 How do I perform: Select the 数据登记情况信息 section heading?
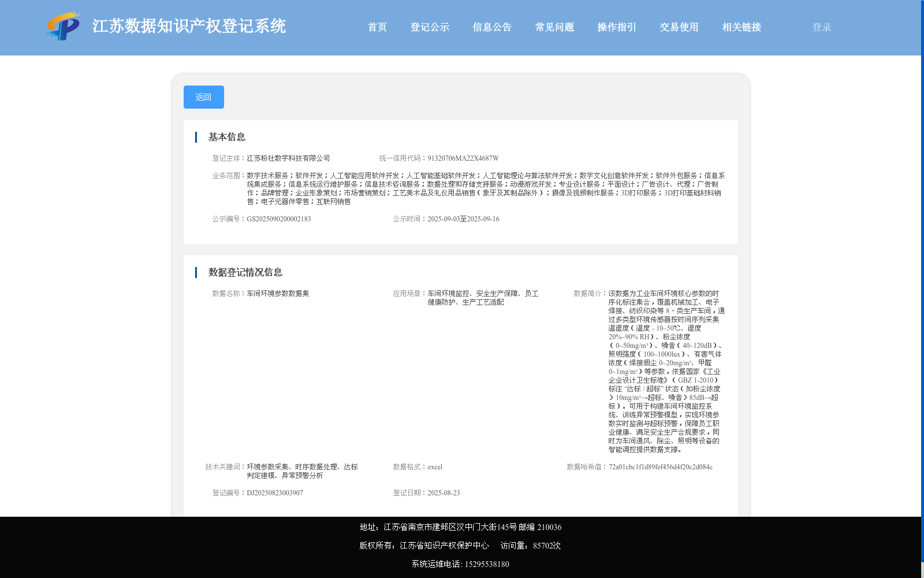pyautogui.click(x=245, y=272)
